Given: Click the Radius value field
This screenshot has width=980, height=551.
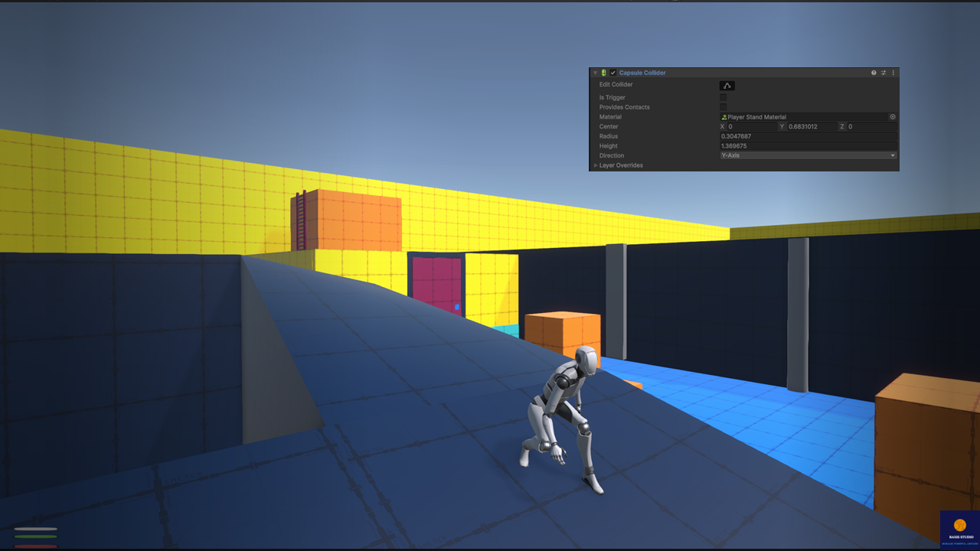Looking at the screenshot, I should coord(808,136).
